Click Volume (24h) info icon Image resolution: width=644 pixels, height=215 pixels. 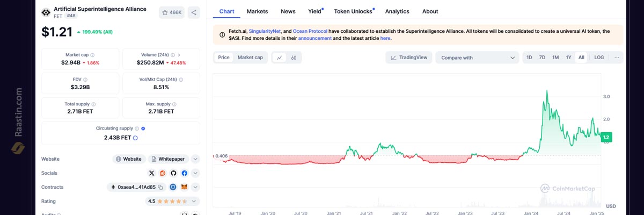click(x=173, y=55)
